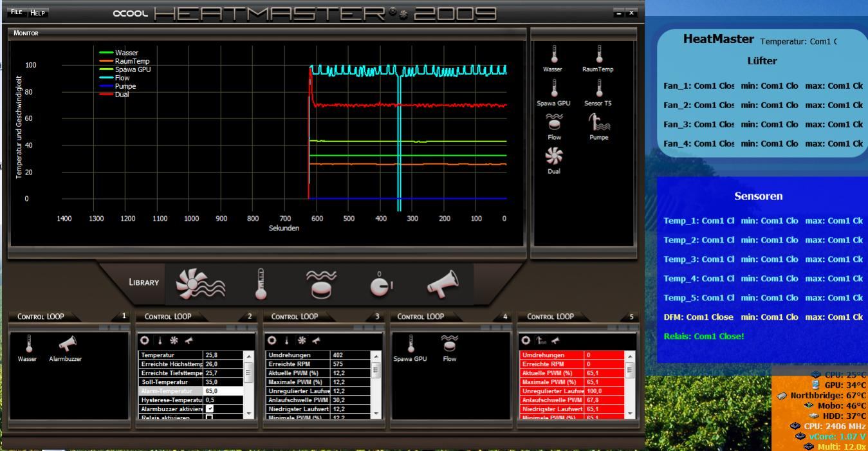Select the Control Loop 4 header tab
This screenshot has width=868, height=451.
pos(420,317)
